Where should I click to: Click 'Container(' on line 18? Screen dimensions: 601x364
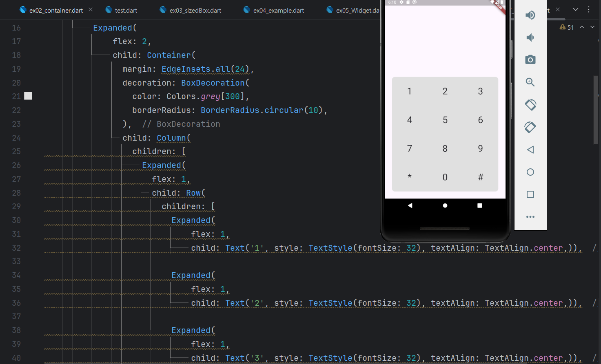171,55
